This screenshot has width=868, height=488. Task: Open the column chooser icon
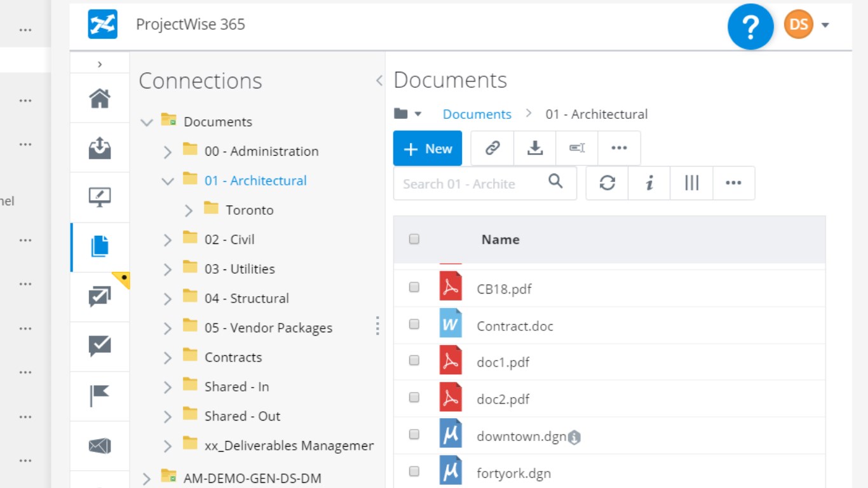point(692,183)
